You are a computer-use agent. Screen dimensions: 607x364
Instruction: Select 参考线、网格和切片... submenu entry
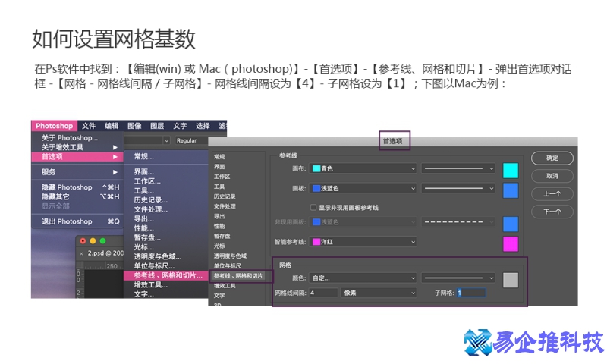(166, 275)
